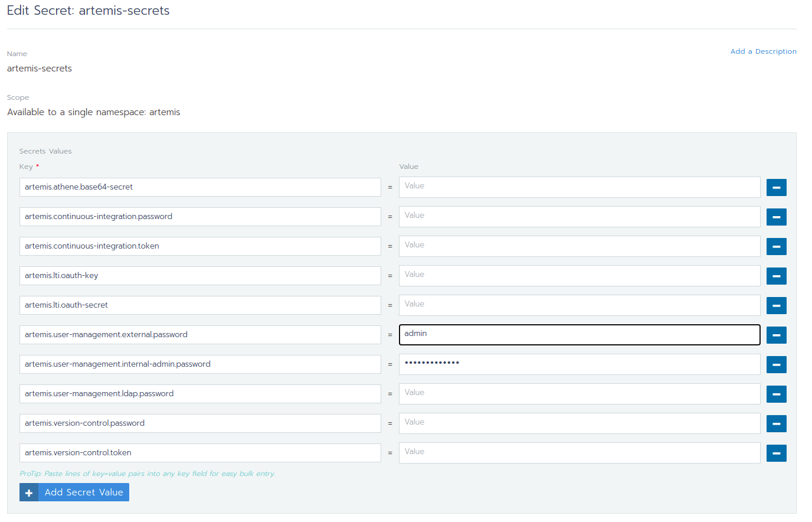The width and height of the screenshot is (812, 522).
Task: Remove the user-management.ldap.password row
Action: 776,394
